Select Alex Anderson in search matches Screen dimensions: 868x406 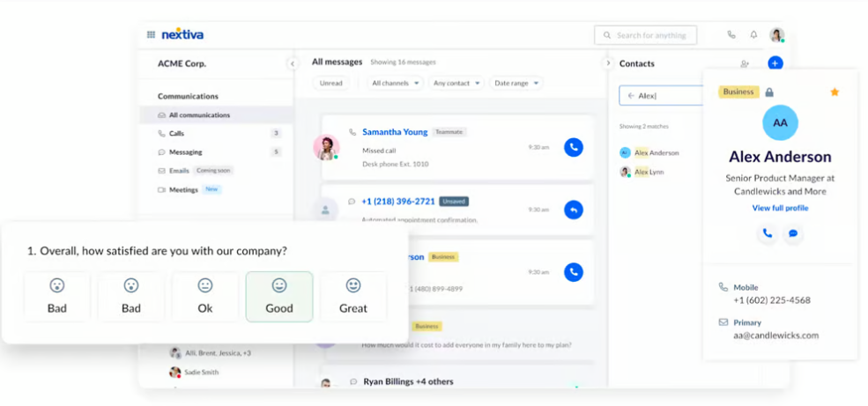pyautogui.click(x=656, y=152)
